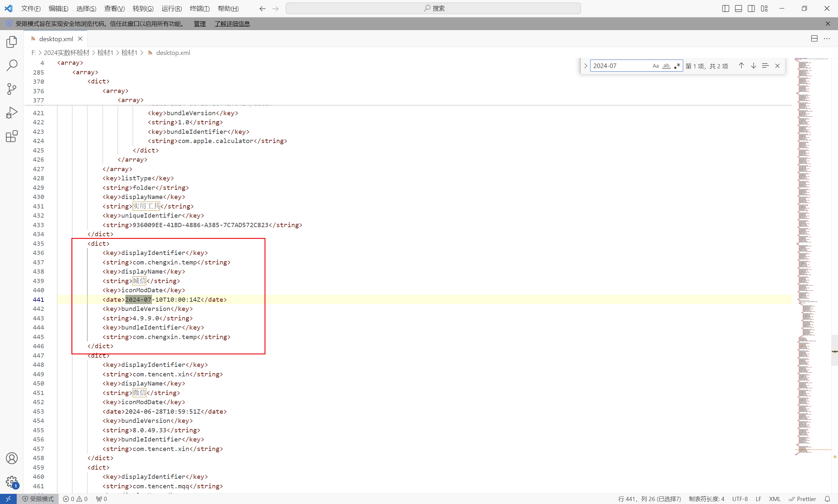Viewport: 838px width, 504px height.
Task: Go forward with the navigation arrow
Action: 276,9
